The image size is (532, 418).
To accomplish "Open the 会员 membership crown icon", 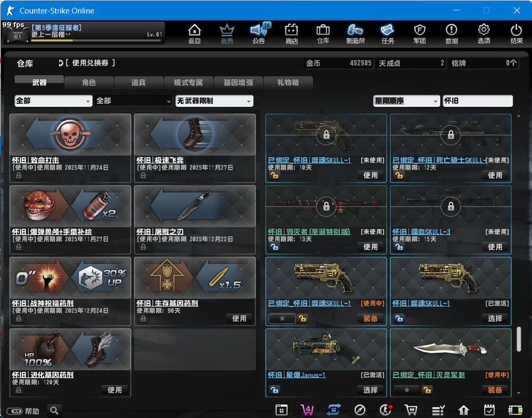I will coord(227,34).
